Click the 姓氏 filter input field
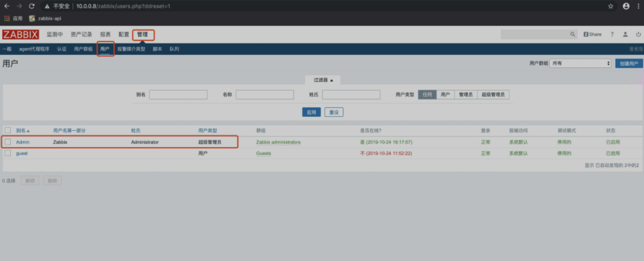The image size is (644, 261). click(x=351, y=95)
